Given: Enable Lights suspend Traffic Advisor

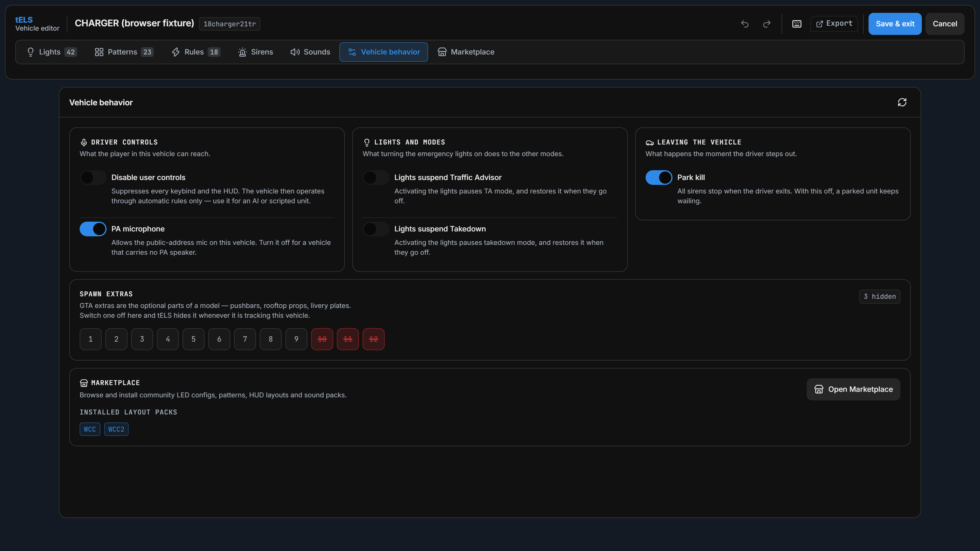Looking at the screenshot, I should tap(376, 178).
